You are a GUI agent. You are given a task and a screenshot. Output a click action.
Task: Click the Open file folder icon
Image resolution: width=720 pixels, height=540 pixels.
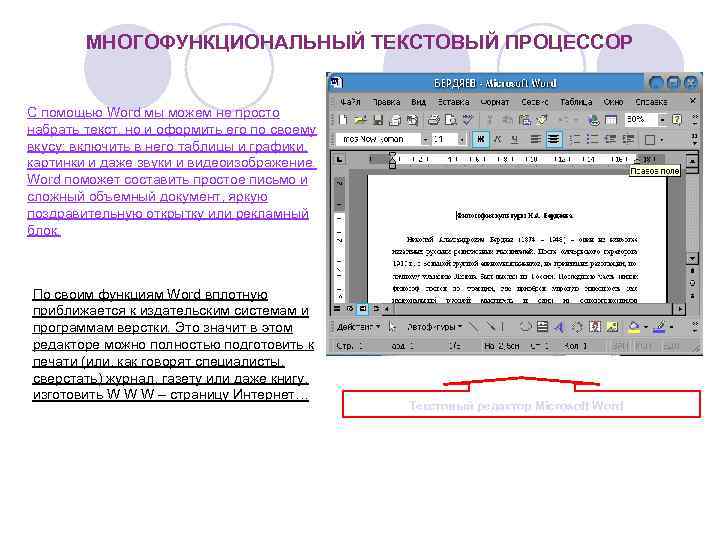point(360,120)
